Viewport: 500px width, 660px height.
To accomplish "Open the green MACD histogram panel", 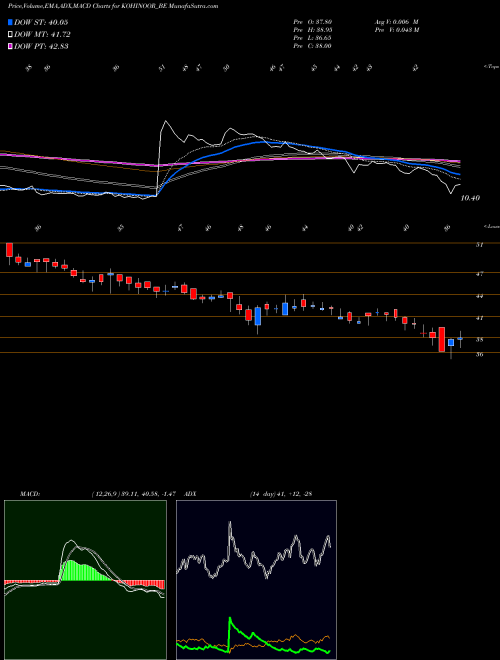I will pos(85,580).
